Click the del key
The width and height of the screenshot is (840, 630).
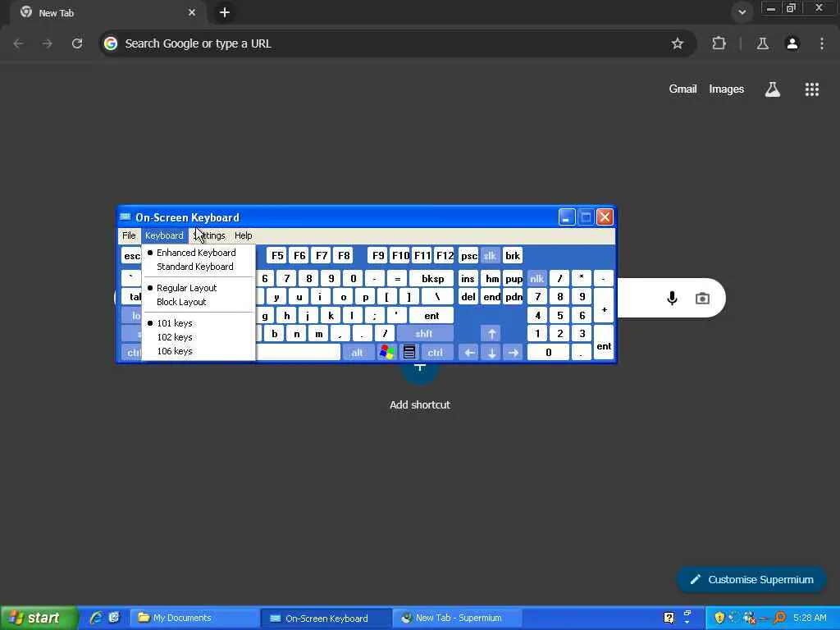[x=468, y=297]
